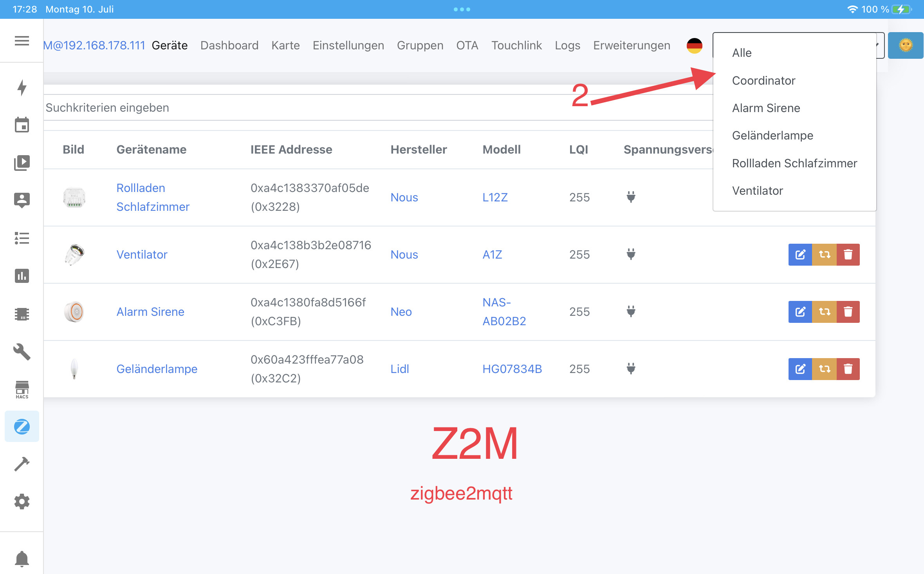The height and width of the screenshot is (574, 924).
Task: Choose Rollladen Schlafzimmer in the dropdown list
Action: tap(794, 163)
